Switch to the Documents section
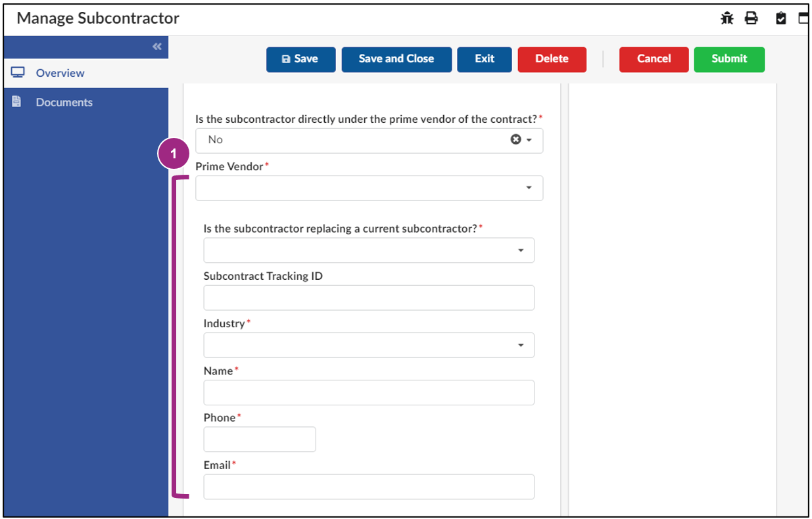812x519 pixels. (64, 102)
